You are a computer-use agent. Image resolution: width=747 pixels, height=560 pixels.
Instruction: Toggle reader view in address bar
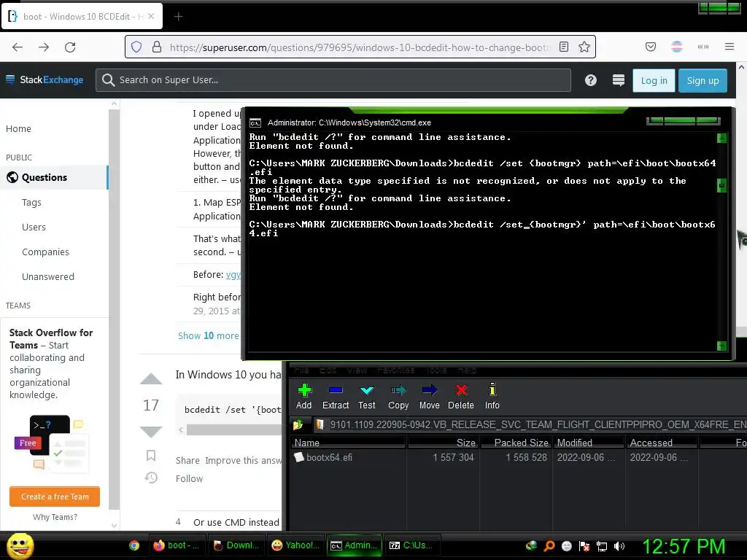coord(564,47)
